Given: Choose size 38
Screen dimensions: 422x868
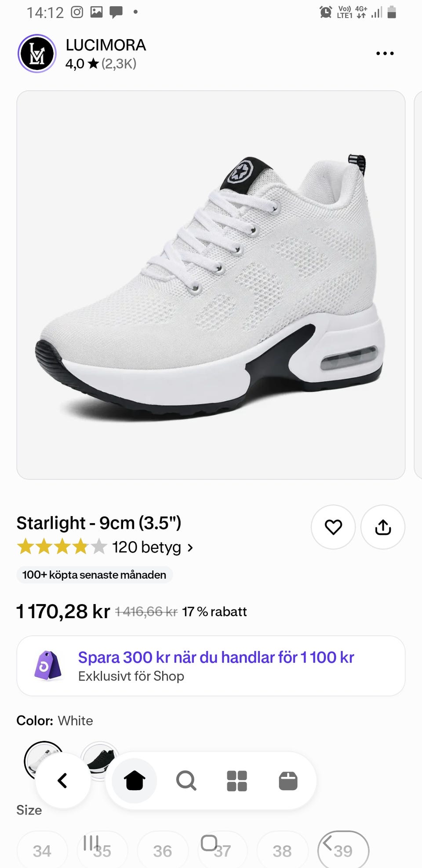Looking at the screenshot, I should pos(282,851).
